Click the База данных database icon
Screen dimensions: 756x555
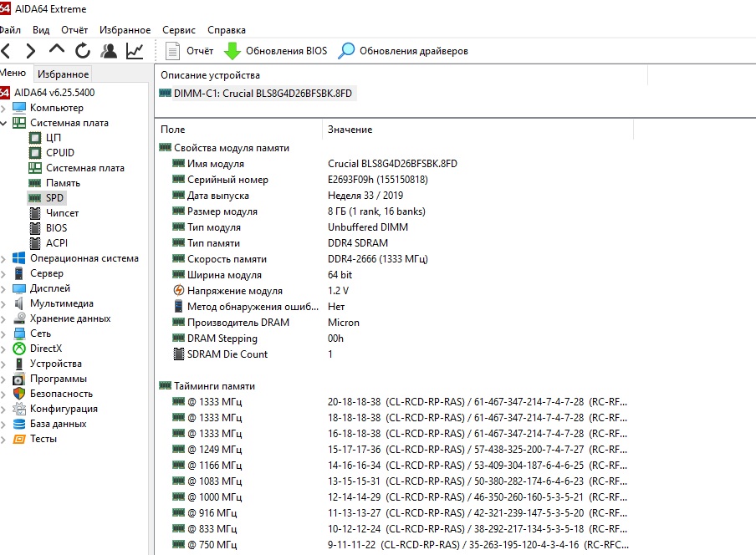pos(18,424)
